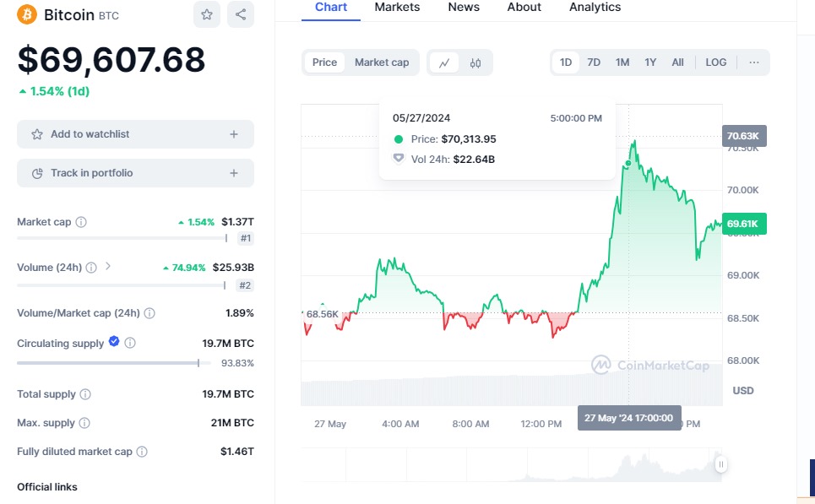This screenshot has height=504, width=815.
Task: Open the share icon button
Action: [x=241, y=14]
